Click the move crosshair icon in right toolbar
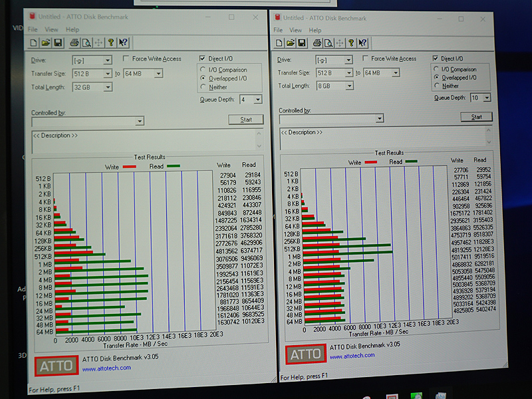 point(340,43)
